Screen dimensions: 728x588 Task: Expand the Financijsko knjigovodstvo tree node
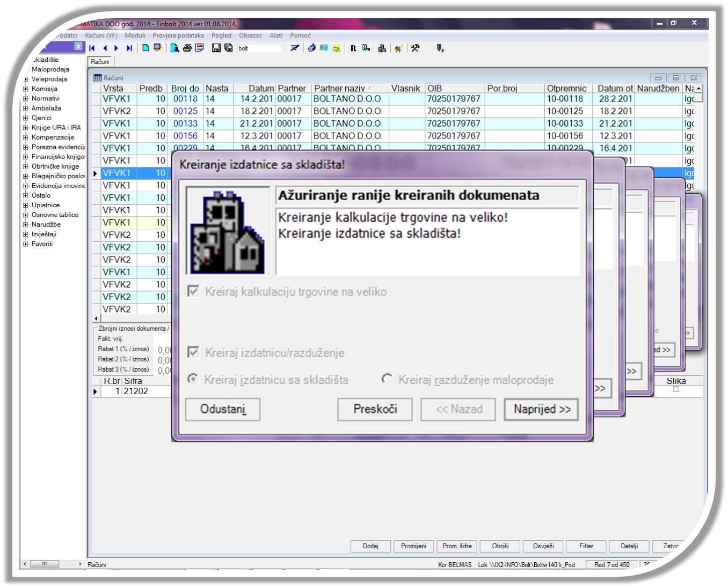pos(26,157)
